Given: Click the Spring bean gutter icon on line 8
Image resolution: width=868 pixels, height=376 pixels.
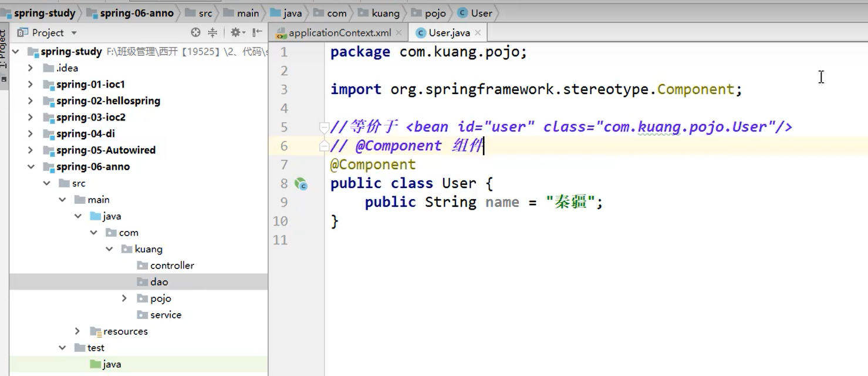Looking at the screenshot, I should click(x=301, y=184).
